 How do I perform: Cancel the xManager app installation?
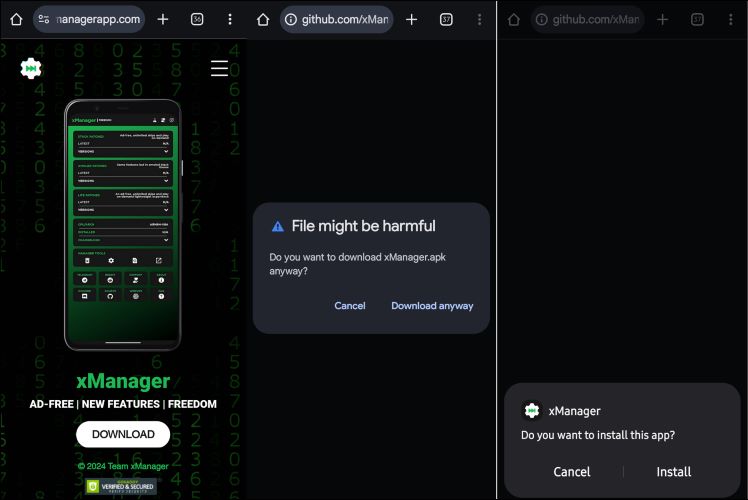(571, 472)
